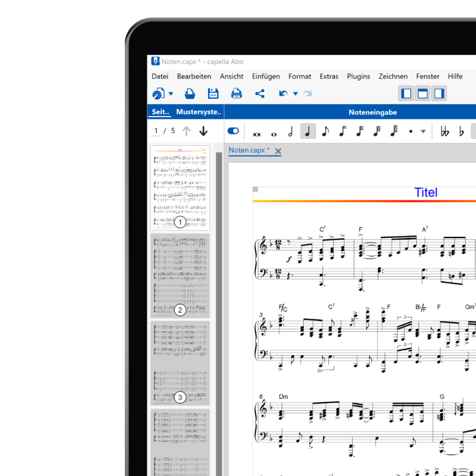Toggle the left panel visibility button

click(x=406, y=93)
